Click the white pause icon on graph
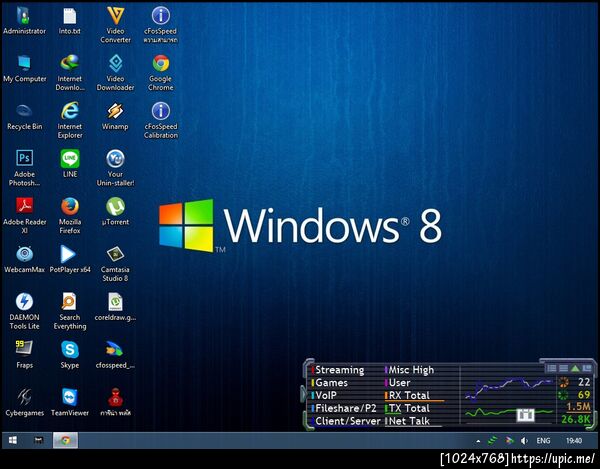The image size is (600, 469). pos(525,415)
